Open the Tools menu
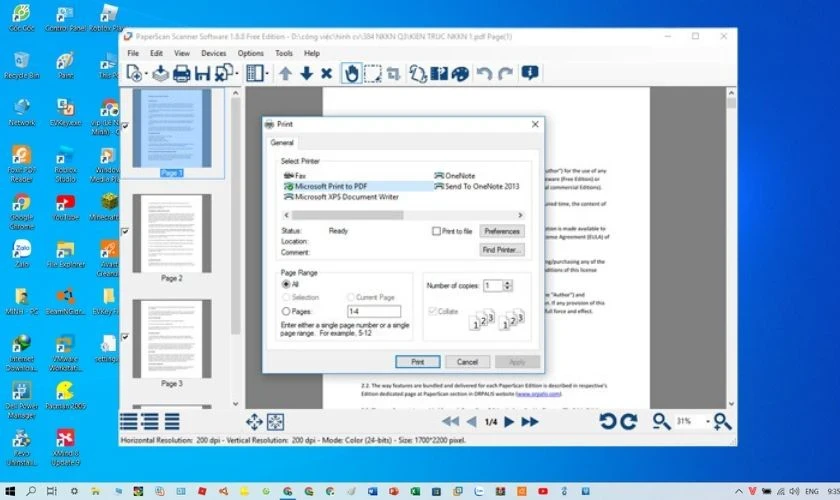Image resolution: width=840 pixels, height=500 pixels. click(284, 53)
